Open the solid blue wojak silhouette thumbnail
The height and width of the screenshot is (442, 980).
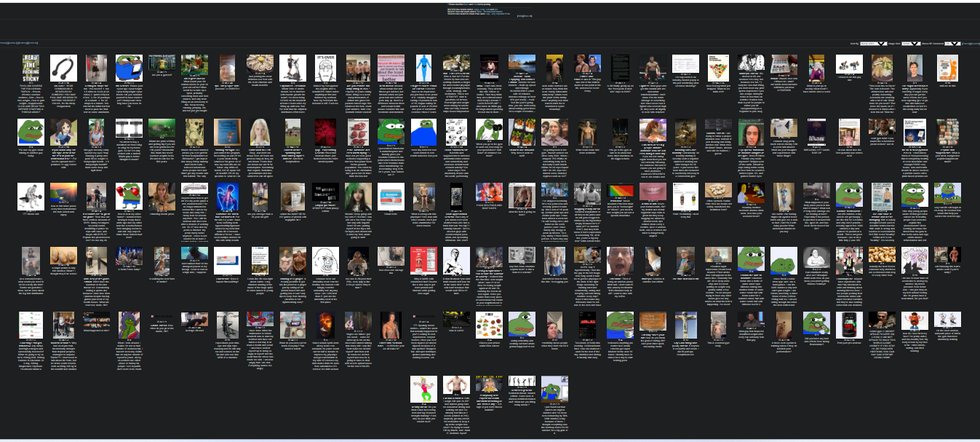[423, 132]
